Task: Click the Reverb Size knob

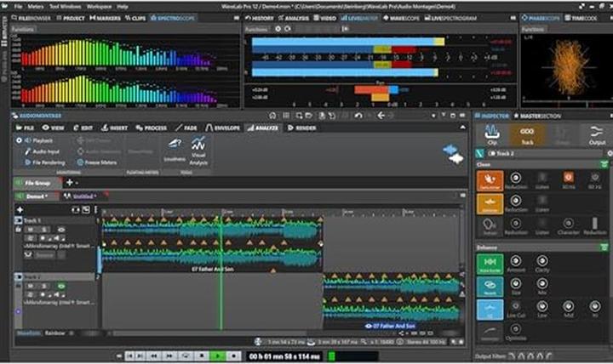Action: [x=516, y=283]
